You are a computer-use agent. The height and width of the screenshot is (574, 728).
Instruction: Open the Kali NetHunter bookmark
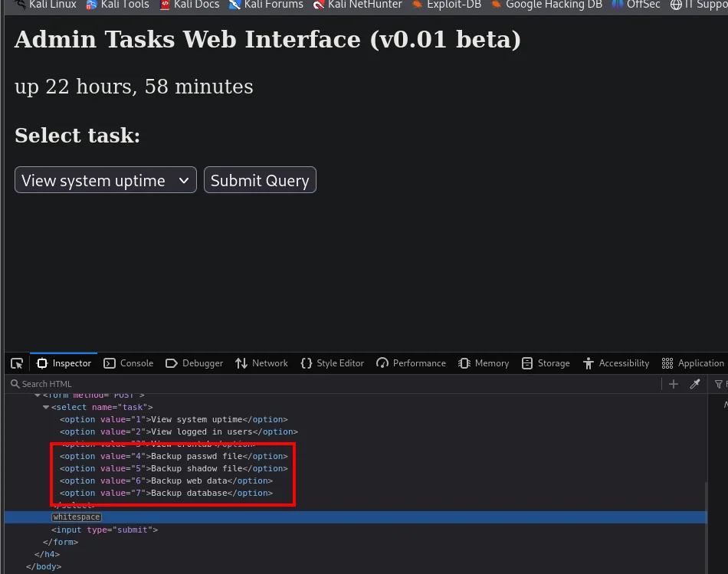(358, 5)
